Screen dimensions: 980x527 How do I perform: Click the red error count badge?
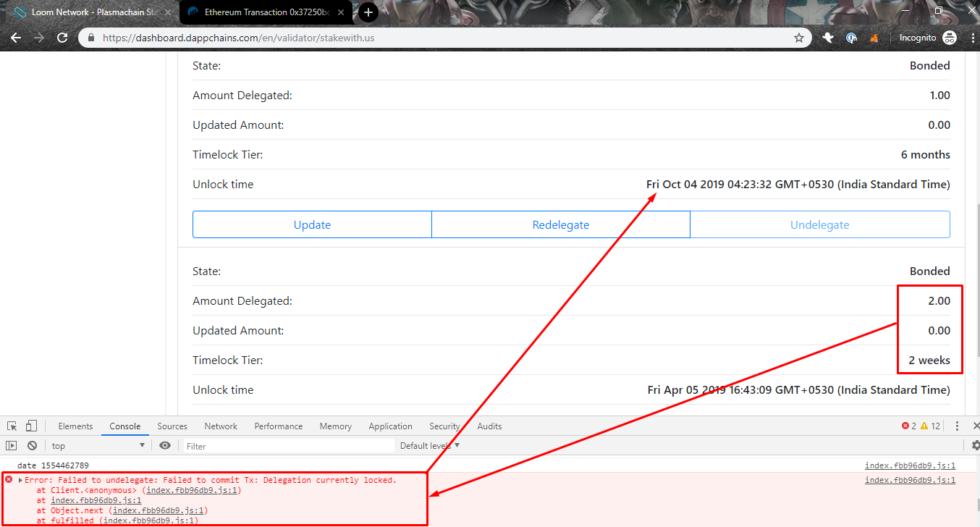tap(908, 426)
